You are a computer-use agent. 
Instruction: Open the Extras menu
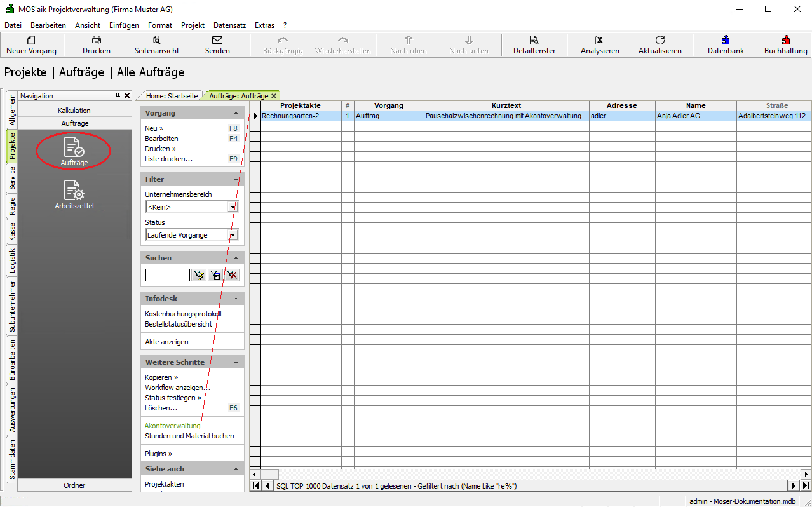pyautogui.click(x=264, y=25)
